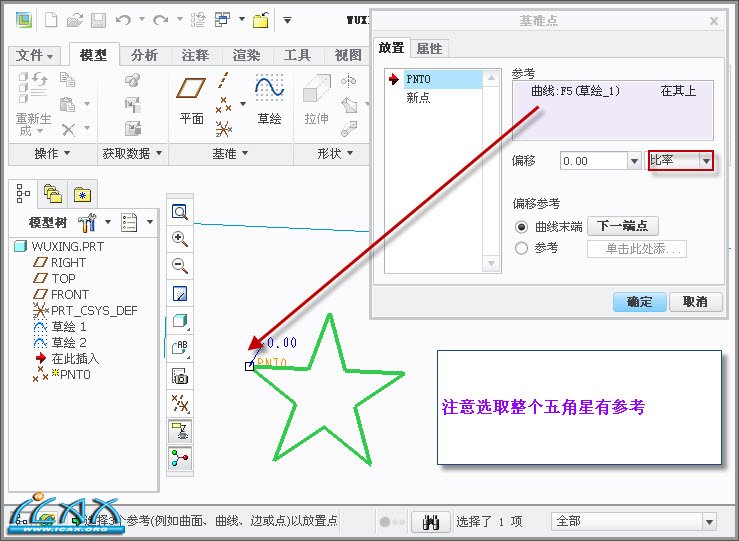Switch to the 视图 ribbon tab
The width and height of the screenshot is (739, 541).
pos(348,56)
